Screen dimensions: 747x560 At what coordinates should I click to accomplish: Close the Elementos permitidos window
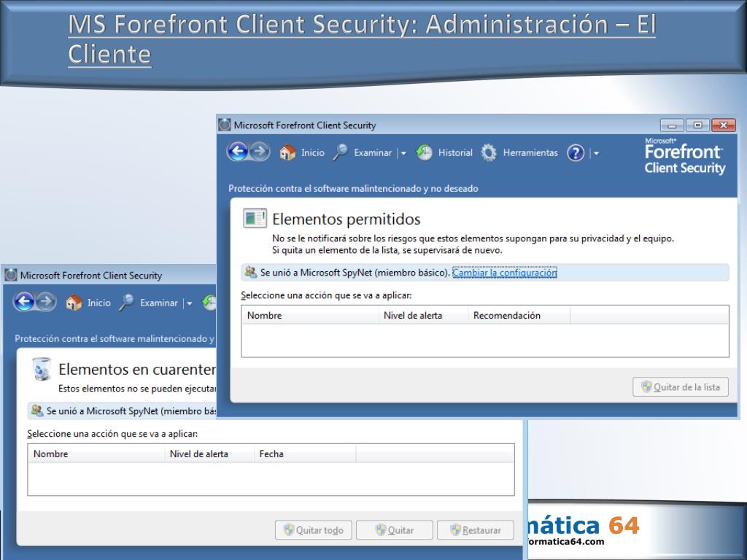723,125
